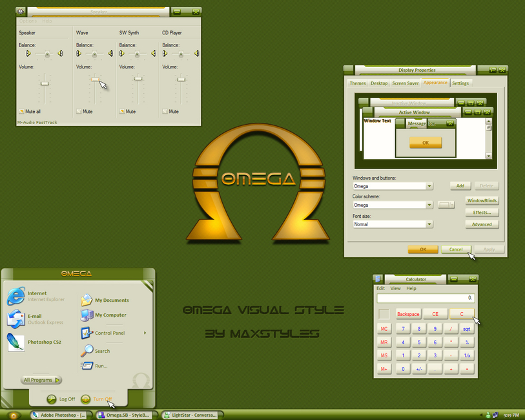The height and width of the screenshot is (420, 525).
Task: Toggle Mute checkbox for SW Synth
Action: (x=122, y=112)
